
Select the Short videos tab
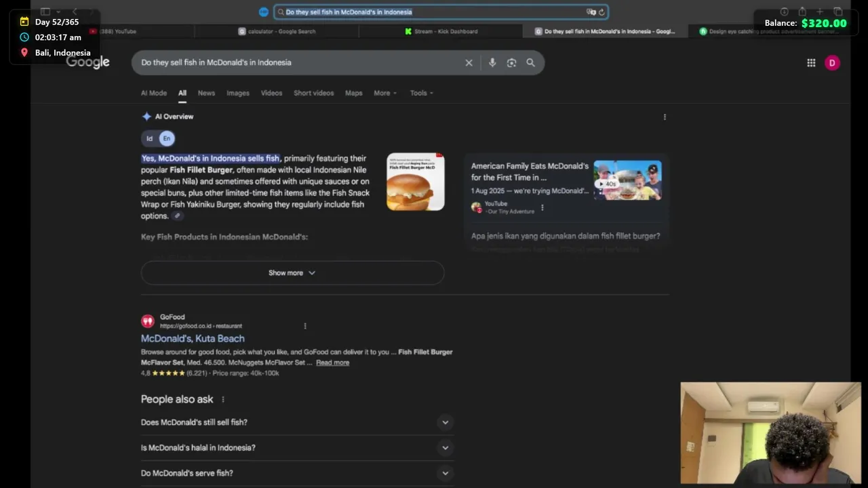click(313, 93)
